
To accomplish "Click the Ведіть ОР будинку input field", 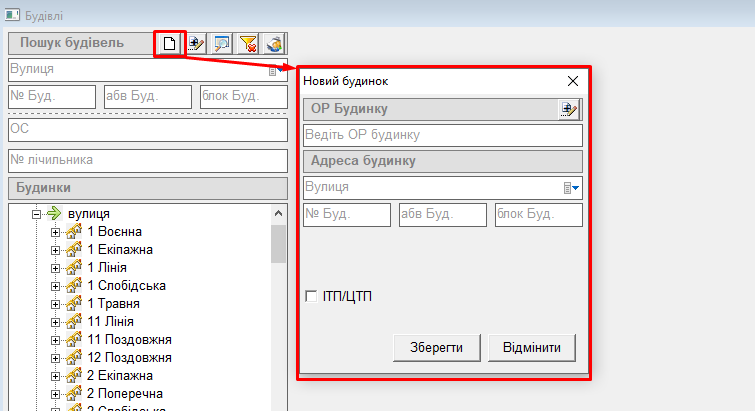I will click(x=441, y=135).
